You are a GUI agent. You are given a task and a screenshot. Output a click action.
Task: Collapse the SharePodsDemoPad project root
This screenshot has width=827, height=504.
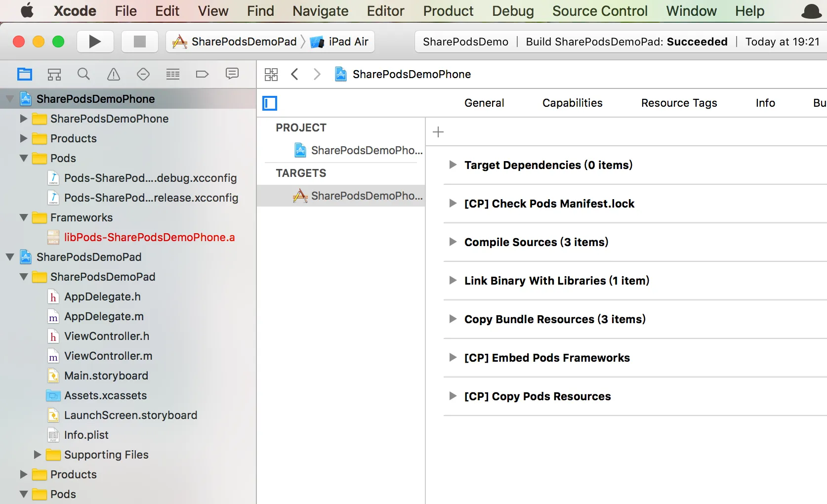[10, 257]
